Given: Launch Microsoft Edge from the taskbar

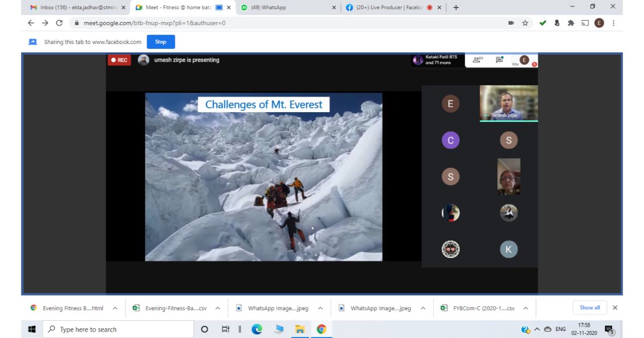Looking at the screenshot, I should click(x=257, y=329).
